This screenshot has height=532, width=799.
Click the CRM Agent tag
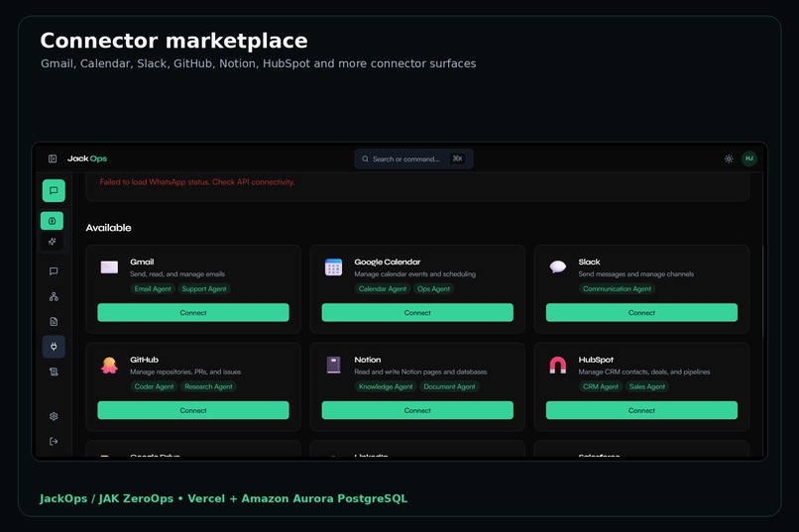601,386
